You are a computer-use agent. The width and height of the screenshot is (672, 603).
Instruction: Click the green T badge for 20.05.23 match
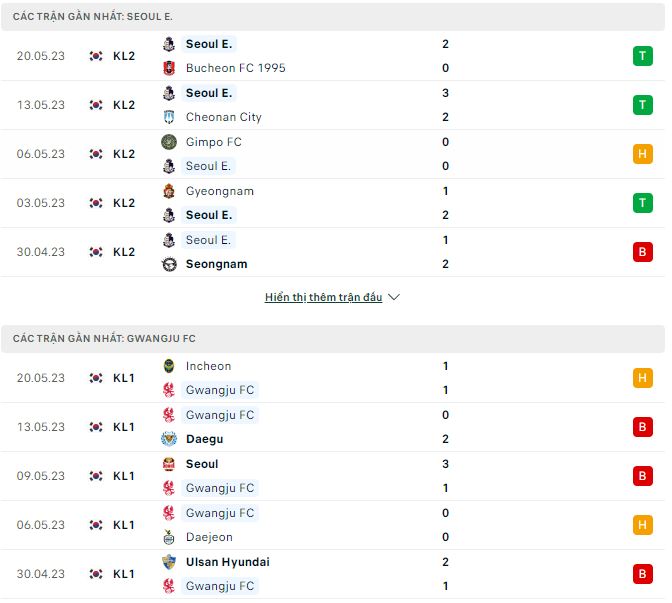pos(642,56)
